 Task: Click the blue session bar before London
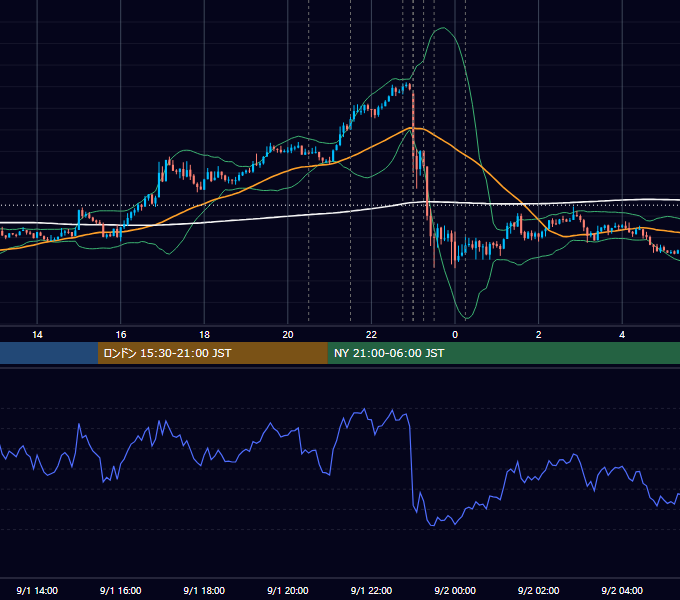tap(49, 353)
